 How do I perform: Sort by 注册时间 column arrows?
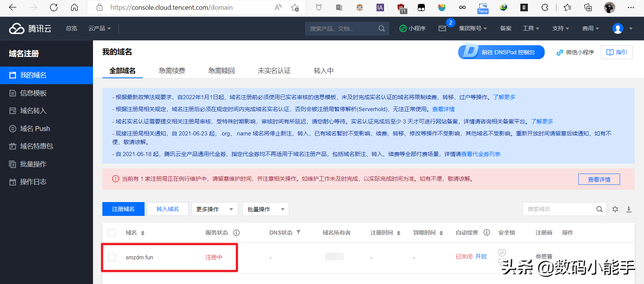(399, 233)
